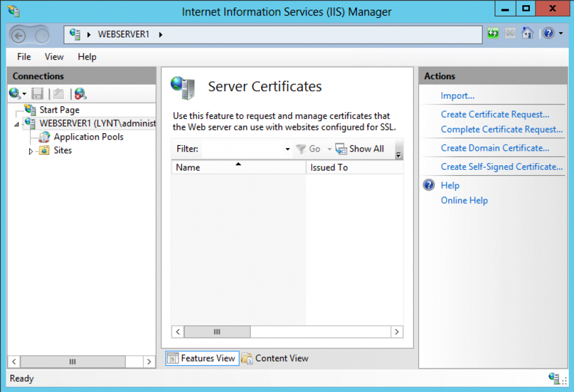Image resolution: width=574 pixels, height=392 pixels.
Task: Click the Refresh icon in the address toolbar
Action: [x=493, y=33]
